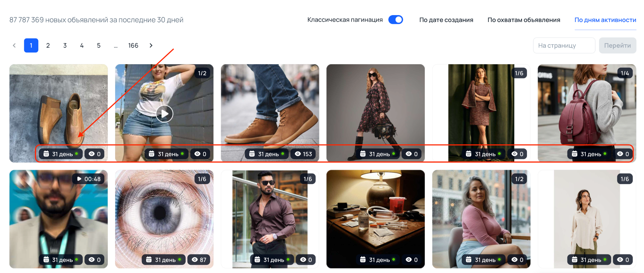Expand pagination ellipsis for more pages
644x273 pixels.
click(116, 46)
